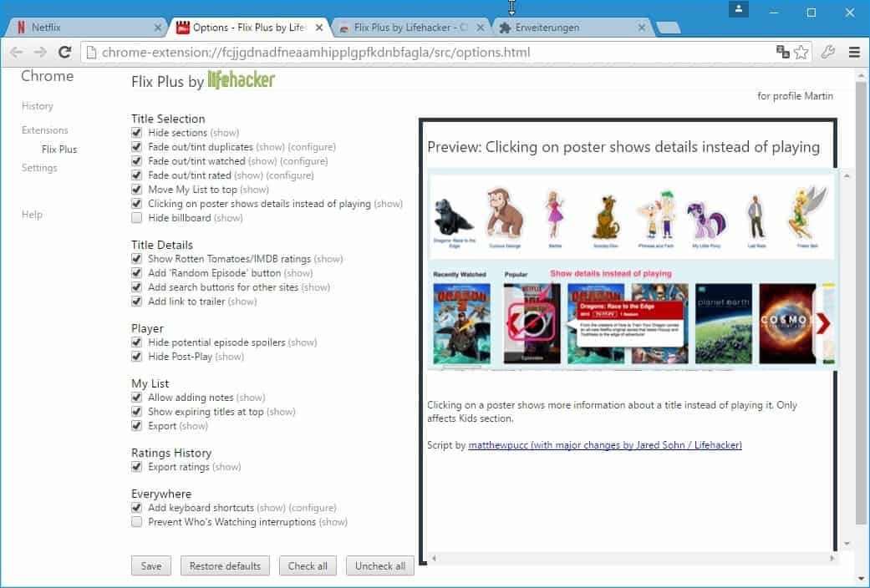Enable the Hide billboard checkbox
Screen dimensions: 870x588
click(x=136, y=218)
